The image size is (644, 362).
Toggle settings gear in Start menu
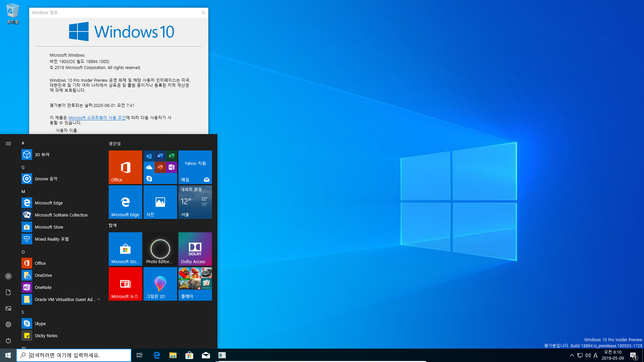click(x=8, y=324)
